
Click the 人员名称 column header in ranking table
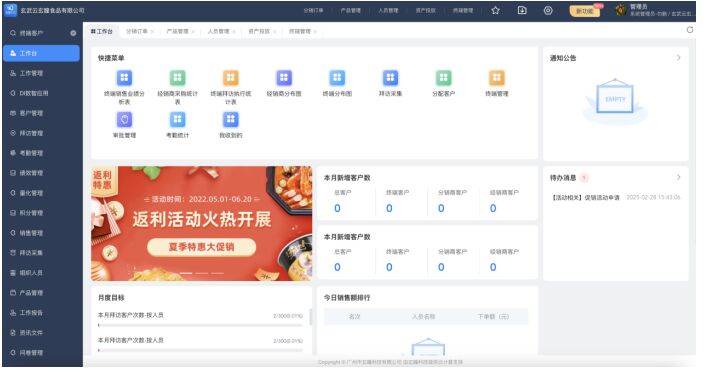(423, 317)
